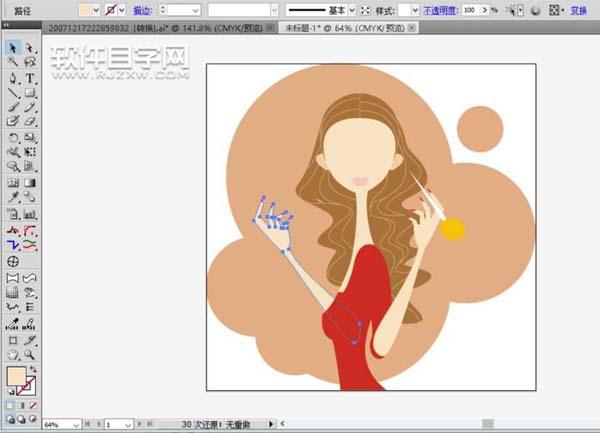Select the Rectangle tool
Viewport: 600px width, 433px height.
(31, 92)
